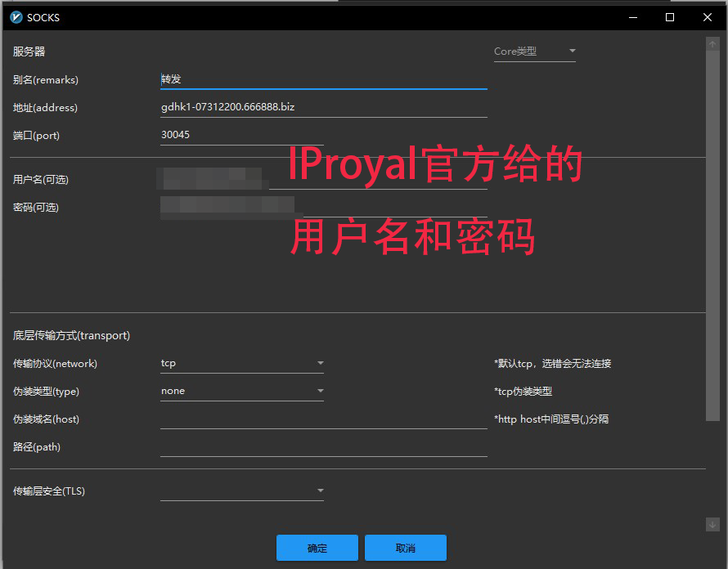Click the 服务器 section heading
This screenshot has height=569, width=728.
[x=29, y=52]
